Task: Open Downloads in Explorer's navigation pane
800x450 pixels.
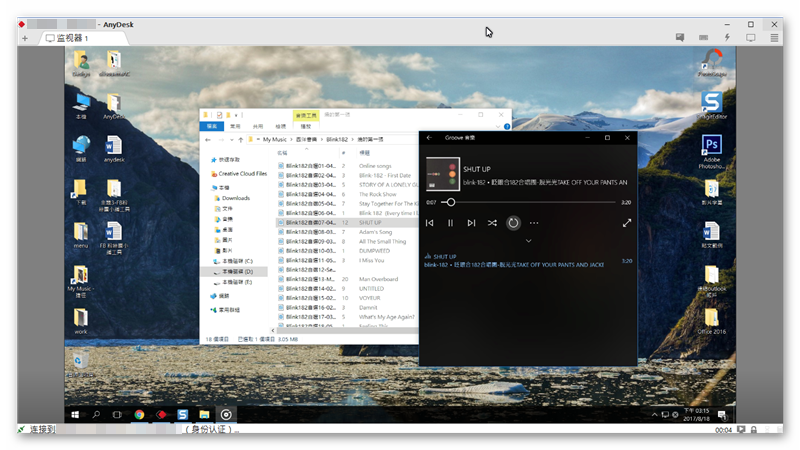Action: (235, 198)
